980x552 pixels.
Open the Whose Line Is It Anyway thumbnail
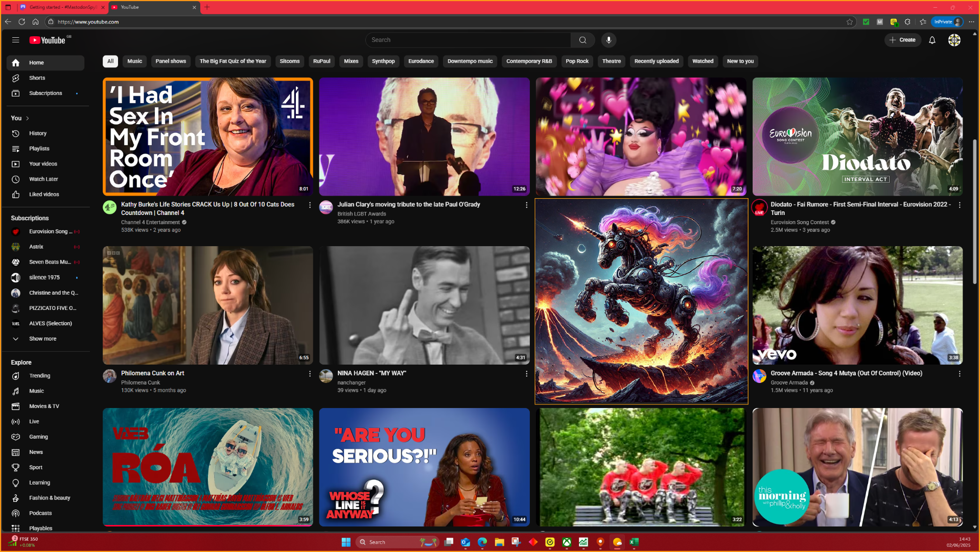click(x=425, y=467)
